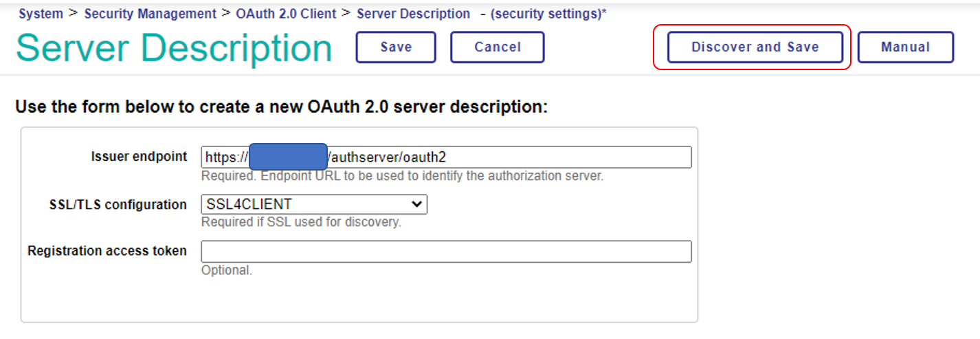
Task: Select the Server Description breadcrumb item
Action: tap(413, 14)
